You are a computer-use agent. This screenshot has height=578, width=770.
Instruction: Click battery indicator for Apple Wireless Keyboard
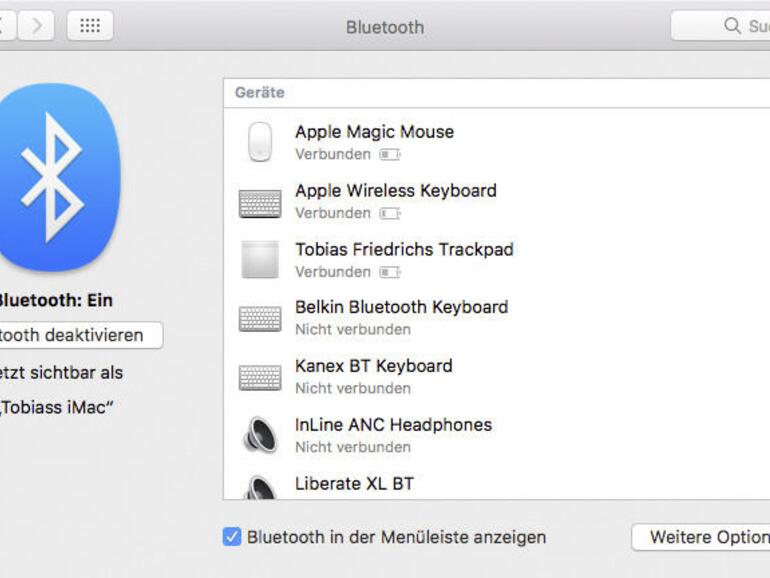click(390, 214)
